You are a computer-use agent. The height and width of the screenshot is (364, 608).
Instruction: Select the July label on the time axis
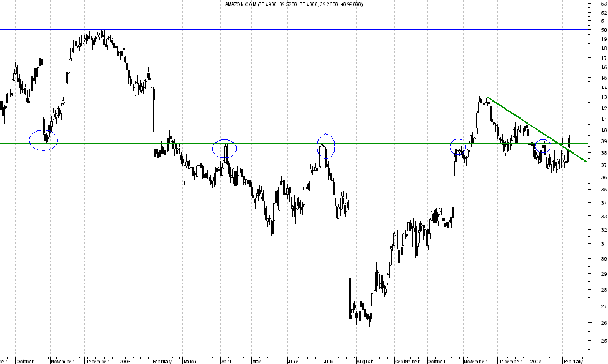coord(329,362)
